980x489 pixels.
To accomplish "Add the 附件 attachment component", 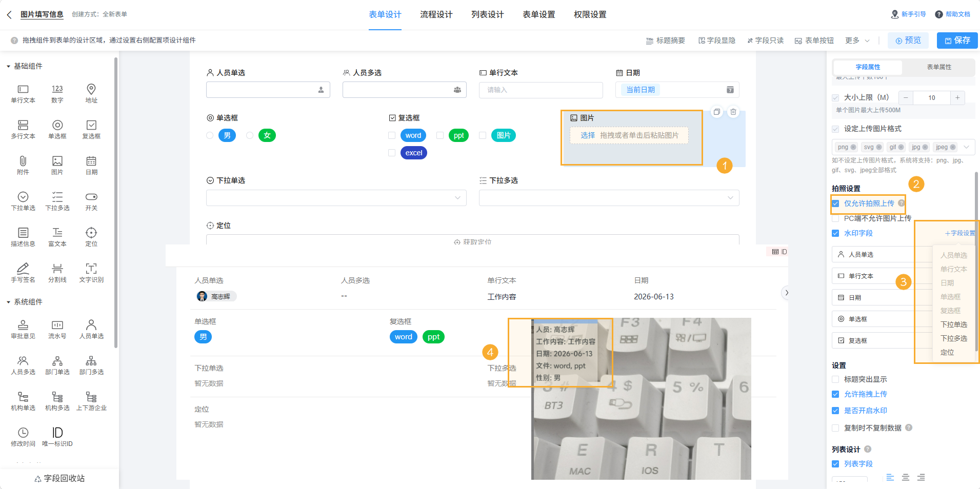I will click(x=23, y=166).
